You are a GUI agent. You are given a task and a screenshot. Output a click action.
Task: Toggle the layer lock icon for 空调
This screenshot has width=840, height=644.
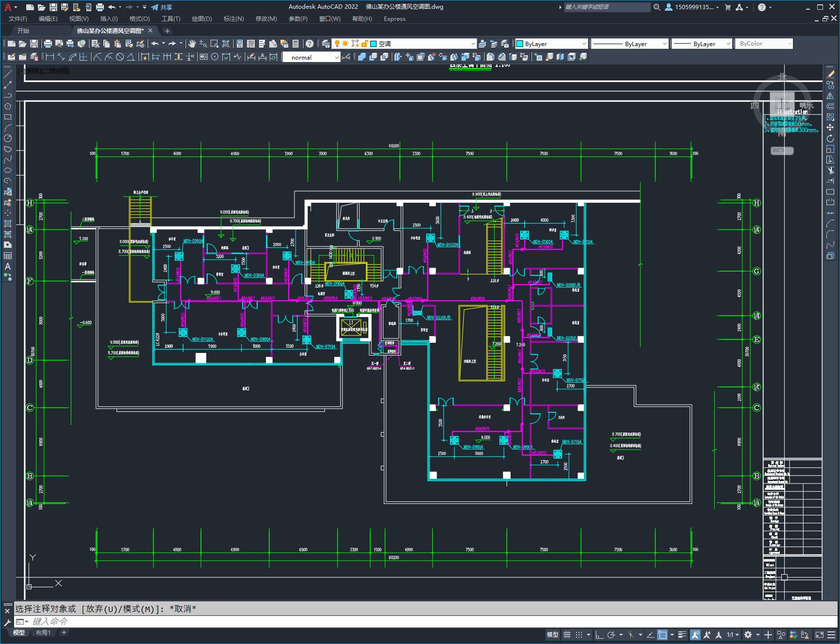pyautogui.click(x=364, y=44)
